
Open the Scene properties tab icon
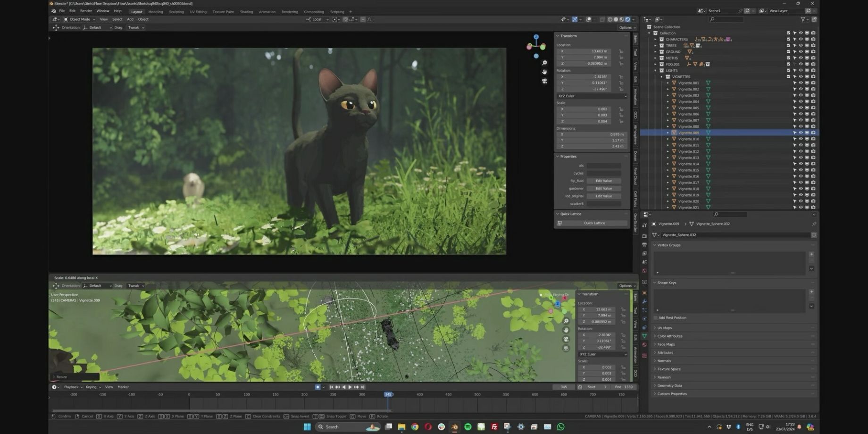click(x=644, y=262)
